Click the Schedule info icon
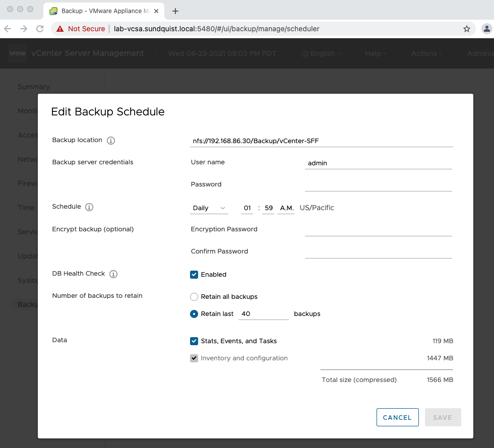This screenshot has height=448, width=494. click(89, 207)
